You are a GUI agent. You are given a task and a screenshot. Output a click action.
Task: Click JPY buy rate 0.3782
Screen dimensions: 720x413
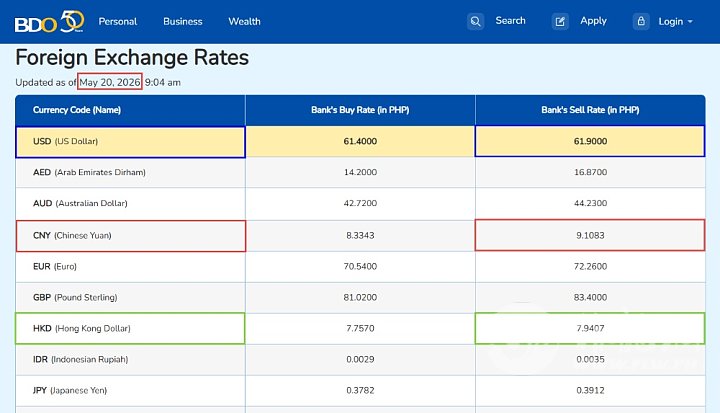(x=360, y=390)
